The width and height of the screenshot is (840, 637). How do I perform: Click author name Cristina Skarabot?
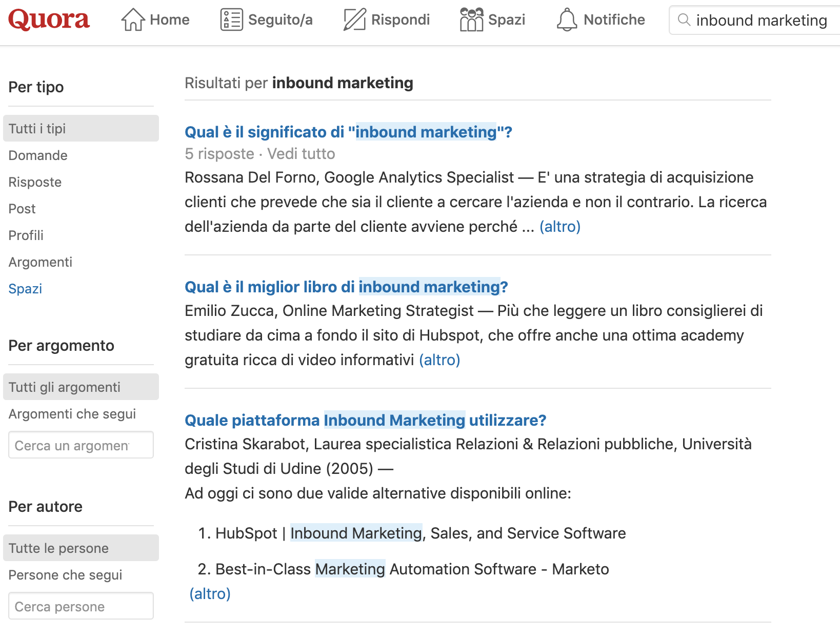pyautogui.click(x=245, y=444)
